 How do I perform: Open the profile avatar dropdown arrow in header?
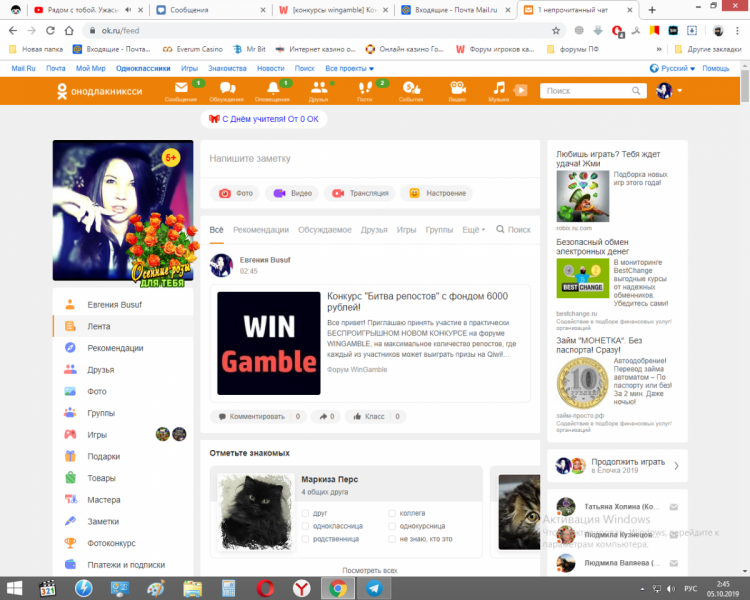point(680,90)
